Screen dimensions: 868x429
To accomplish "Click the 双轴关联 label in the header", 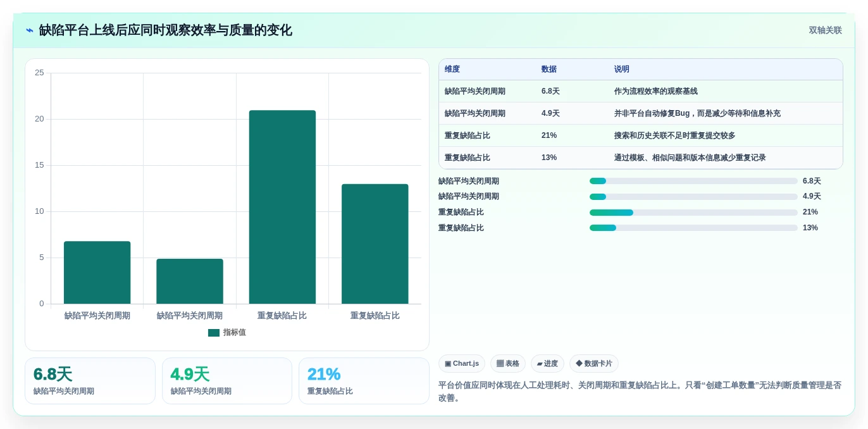I will coord(825,30).
